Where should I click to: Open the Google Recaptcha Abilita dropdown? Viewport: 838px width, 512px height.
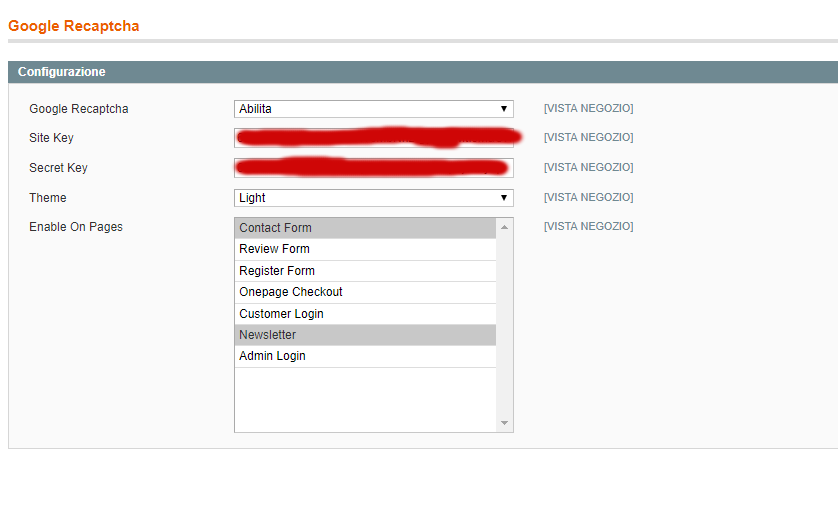tap(374, 109)
